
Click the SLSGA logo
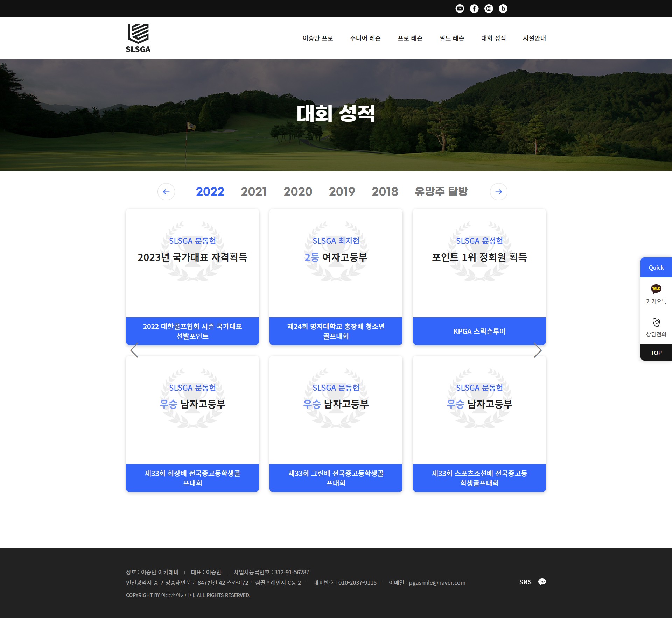point(138,38)
